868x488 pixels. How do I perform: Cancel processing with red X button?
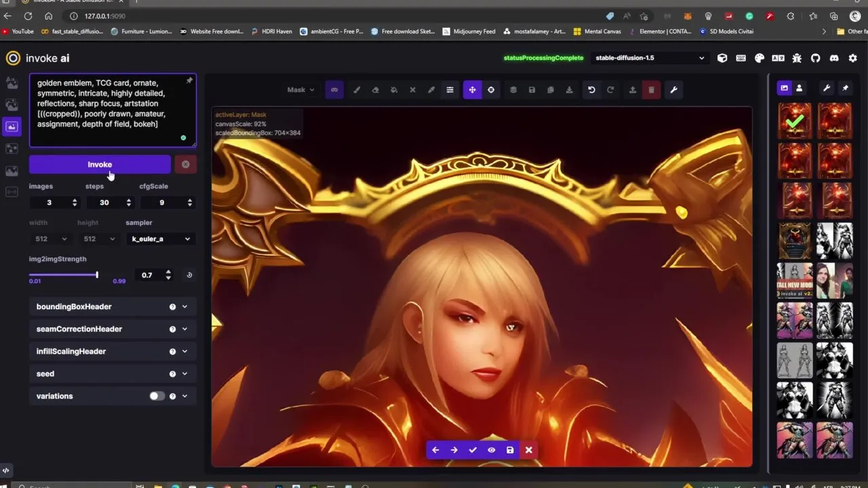coord(185,165)
